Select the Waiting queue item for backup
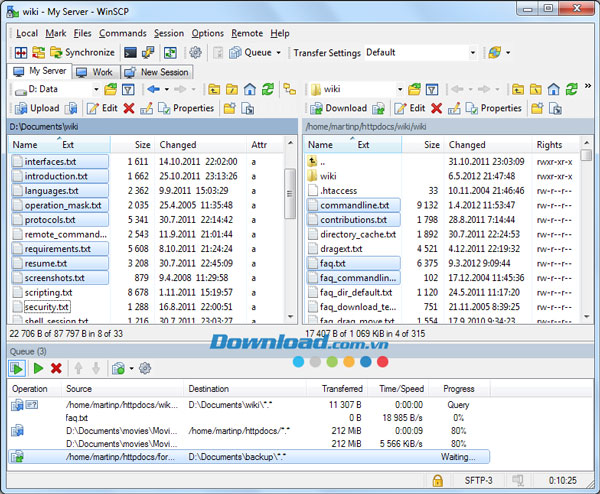 (x=249, y=457)
